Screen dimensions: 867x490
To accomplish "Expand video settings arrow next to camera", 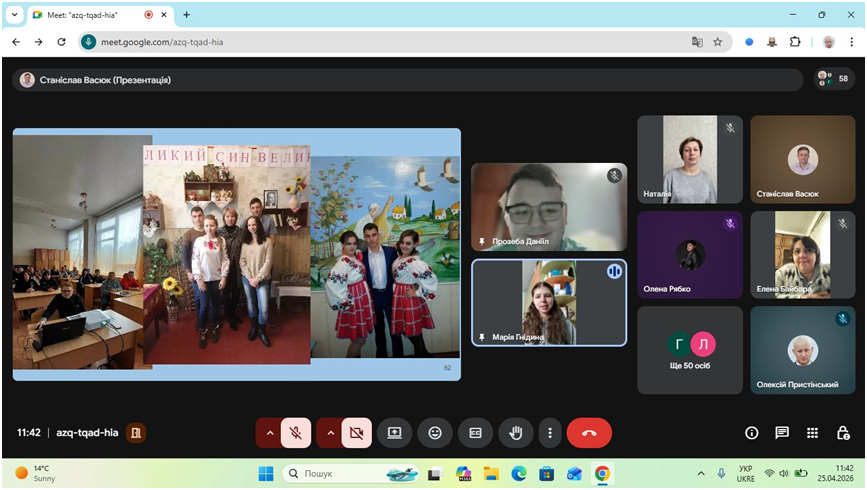I will click(x=329, y=433).
